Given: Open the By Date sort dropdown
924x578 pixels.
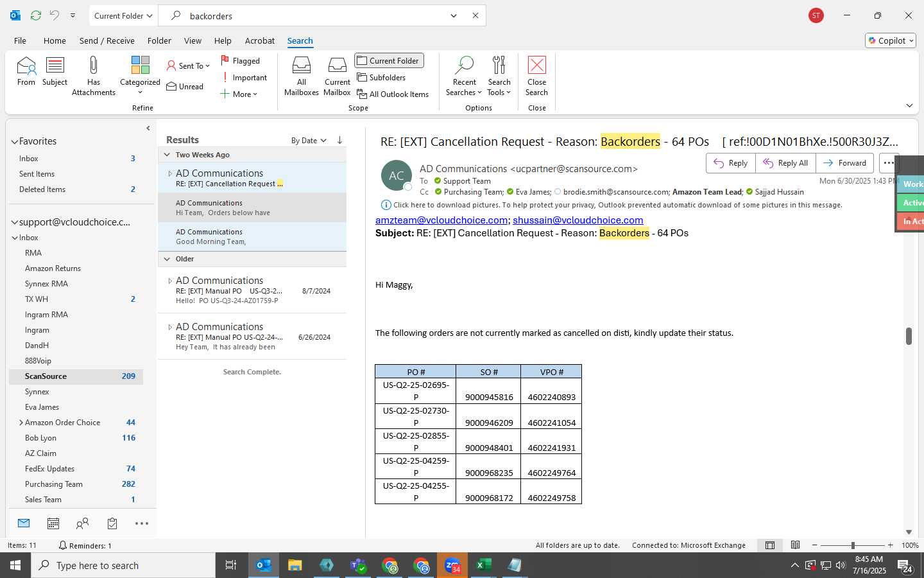Looking at the screenshot, I should 309,140.
